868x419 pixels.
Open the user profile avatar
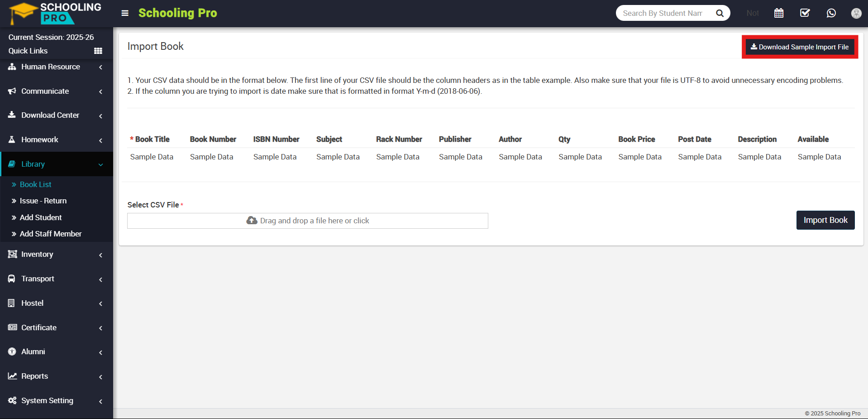(856, 13)
